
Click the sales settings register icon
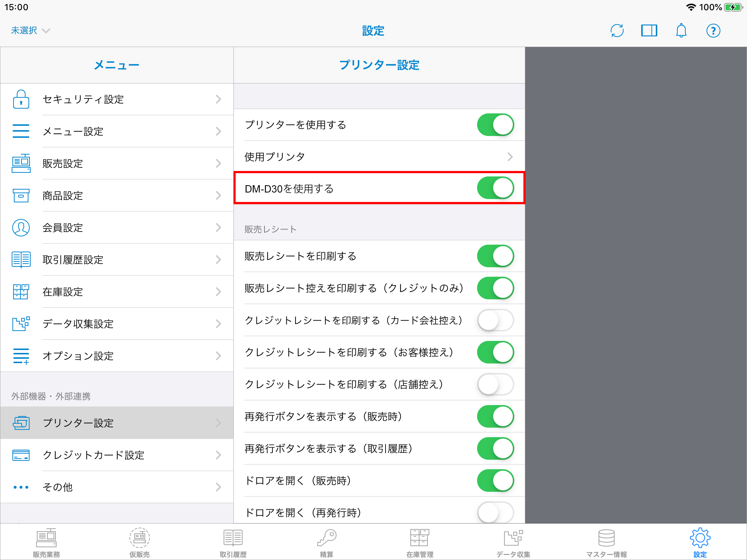point(21,163)
